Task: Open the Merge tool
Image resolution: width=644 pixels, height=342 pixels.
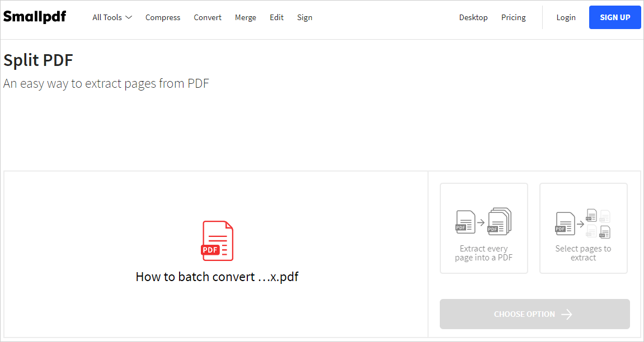Action: [245, 17]
